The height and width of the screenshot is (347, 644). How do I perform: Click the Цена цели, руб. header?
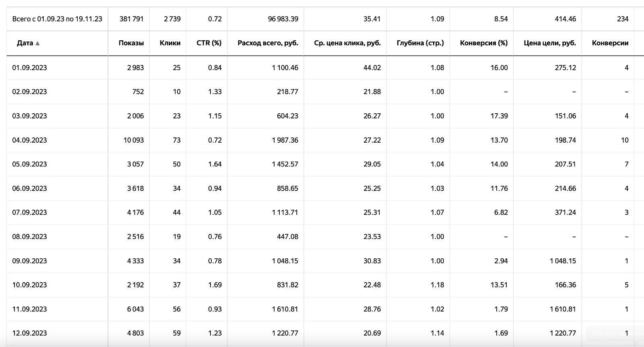550,43
